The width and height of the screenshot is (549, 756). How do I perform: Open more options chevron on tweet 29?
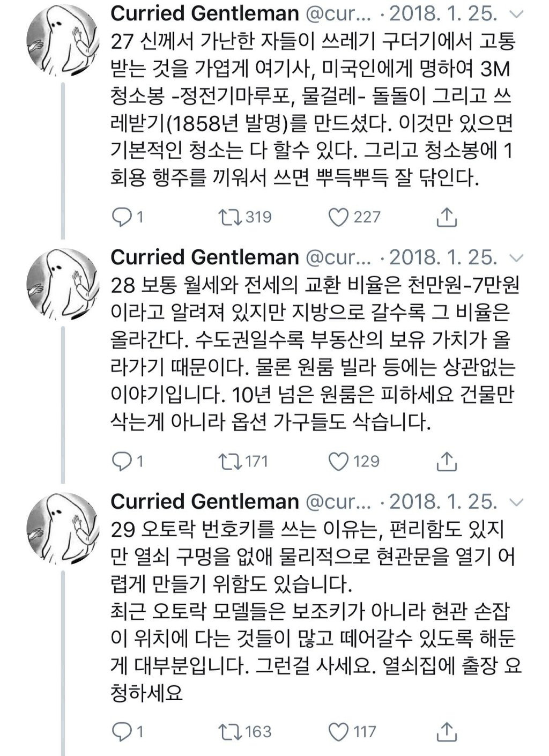pyautogui.click(x=516, y=502)
